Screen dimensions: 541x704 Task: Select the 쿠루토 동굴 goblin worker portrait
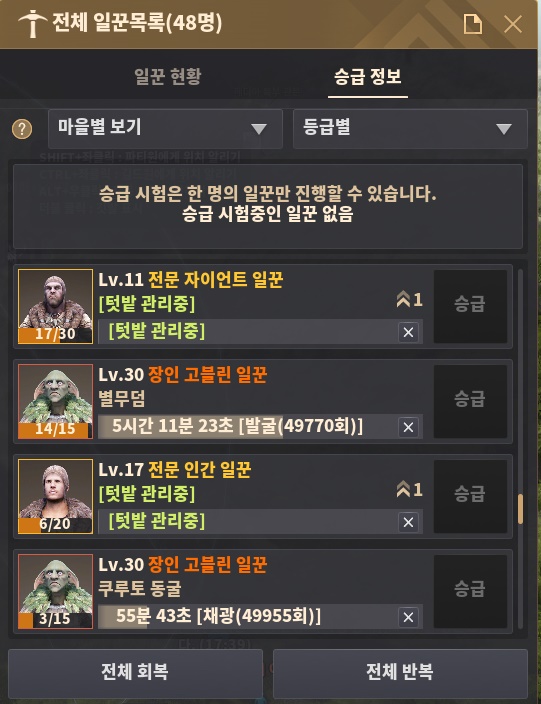pos(55,591)
